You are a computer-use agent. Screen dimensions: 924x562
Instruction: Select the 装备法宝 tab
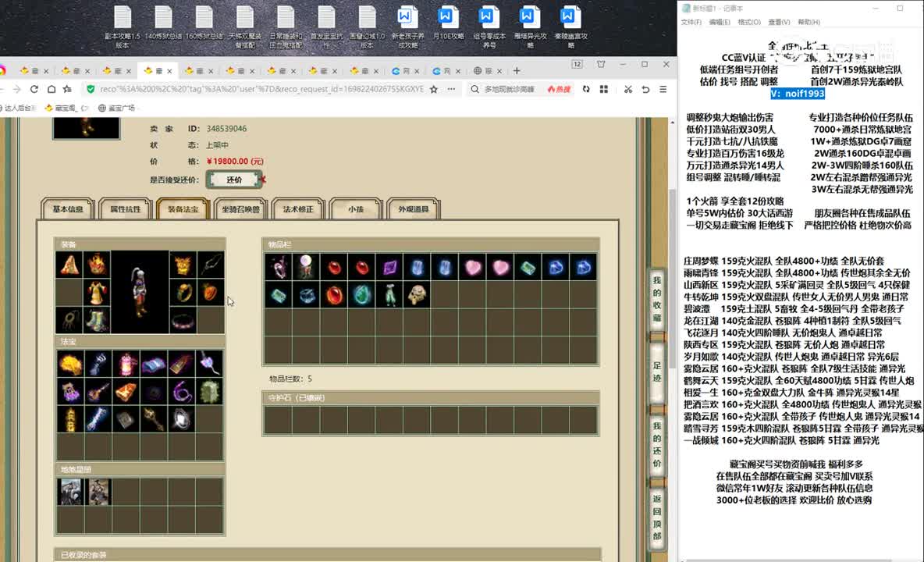[x=183, y=209]
